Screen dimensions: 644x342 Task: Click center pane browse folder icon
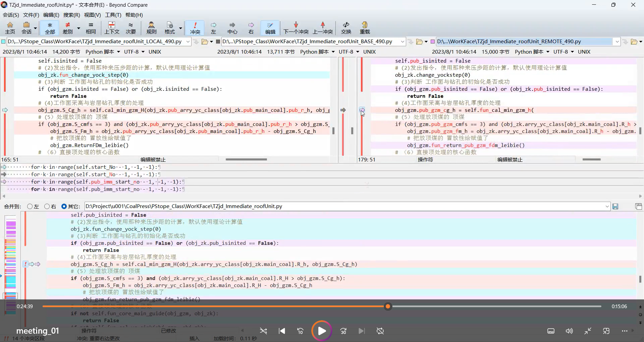coord(420,42)
